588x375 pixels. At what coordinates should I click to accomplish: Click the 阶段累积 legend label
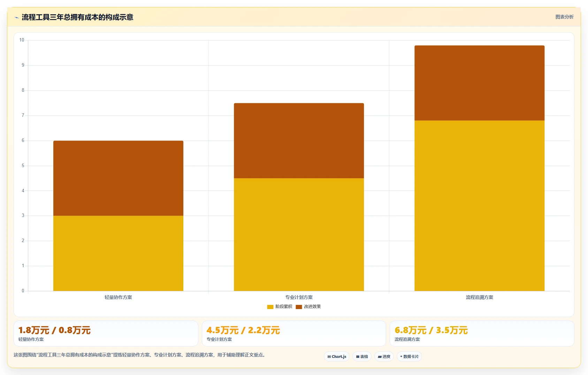[284, 307]
